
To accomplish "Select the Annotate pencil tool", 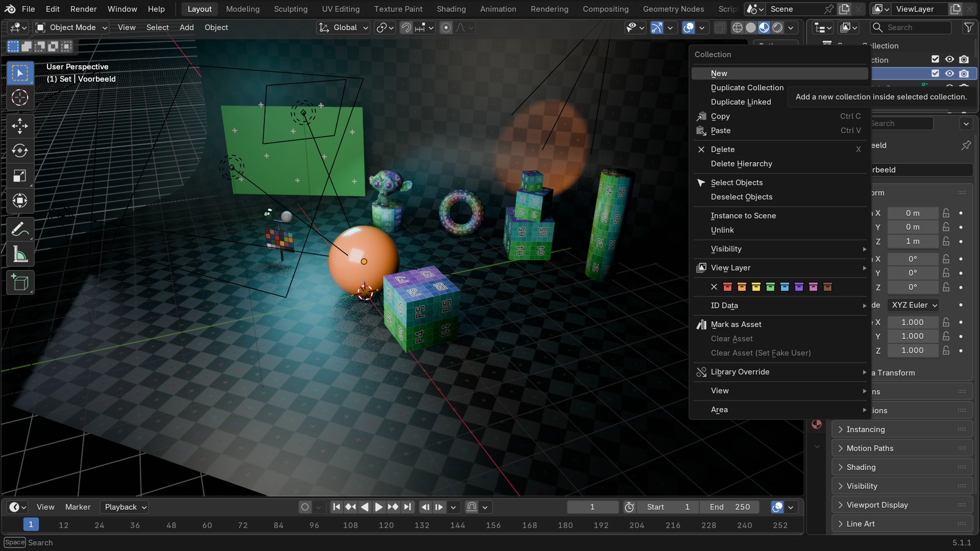I will tap(20, 230).
